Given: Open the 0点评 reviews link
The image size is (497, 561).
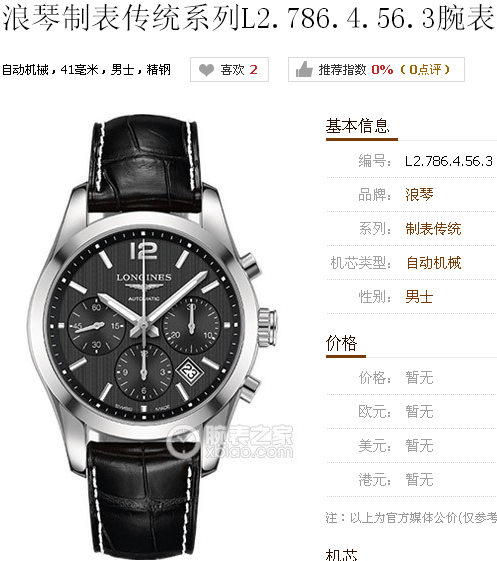Looking at the screenshot, I should (x=425, y=69).
